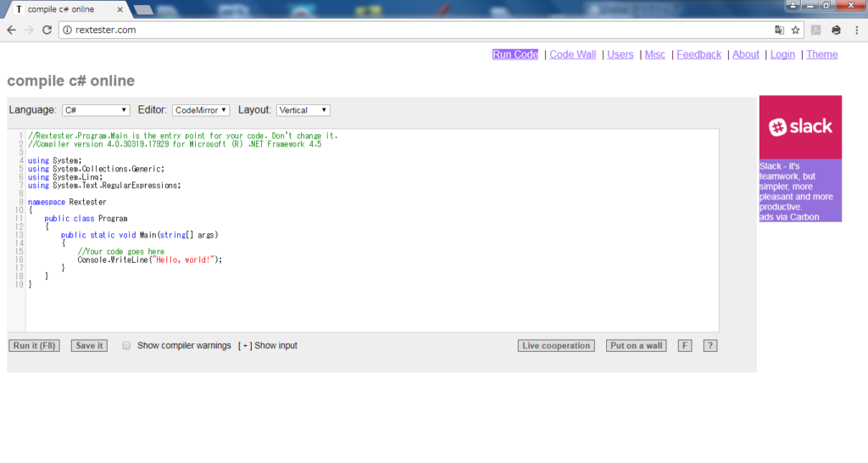Go forward with the browser forward arrow
Image resolution: width=868 pixels, height=463 pixels.
[30, 30]
